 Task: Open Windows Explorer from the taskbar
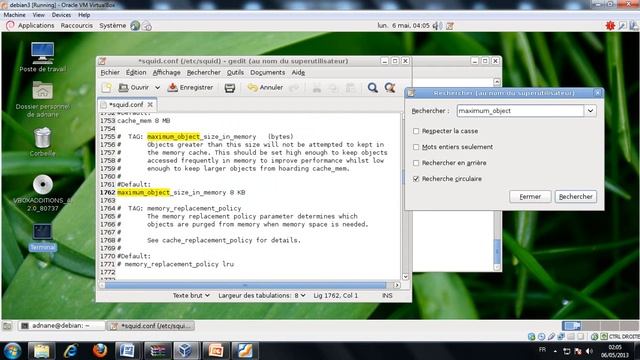click(41, 351)
